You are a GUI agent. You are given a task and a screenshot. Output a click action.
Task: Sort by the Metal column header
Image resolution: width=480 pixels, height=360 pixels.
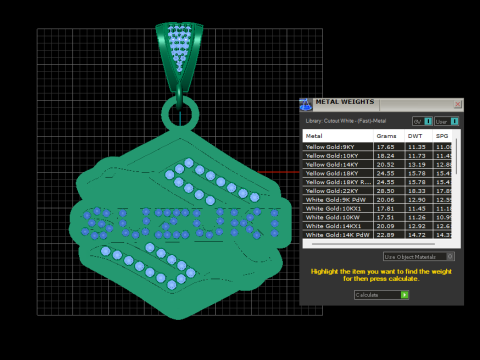click(x=338, y=136)
